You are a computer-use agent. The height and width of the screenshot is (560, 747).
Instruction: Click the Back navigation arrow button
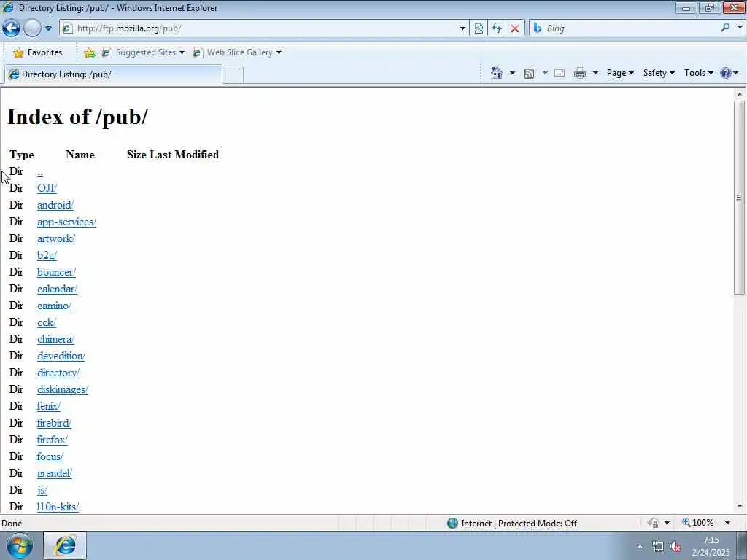point(11,28)
